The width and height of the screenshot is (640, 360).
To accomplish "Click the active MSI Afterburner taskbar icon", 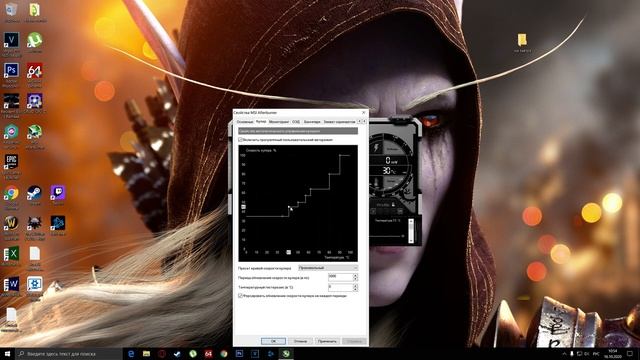I will (x=286, y=354).
